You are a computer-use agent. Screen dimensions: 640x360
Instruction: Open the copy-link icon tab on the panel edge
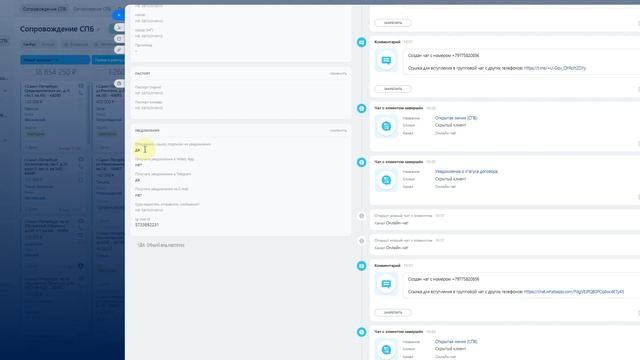pos(119,39)
